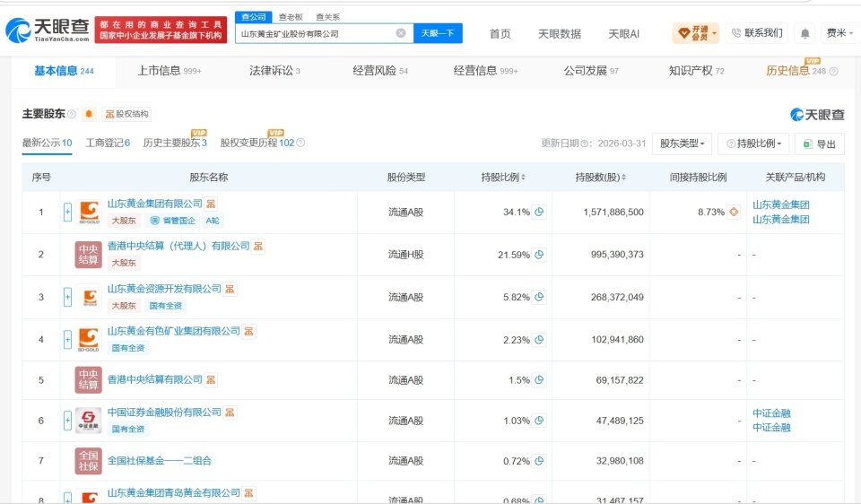The height and width of the screenshot is (504, 861).
Task: Click the 天眼一下 search button
Action: [438, 33]
